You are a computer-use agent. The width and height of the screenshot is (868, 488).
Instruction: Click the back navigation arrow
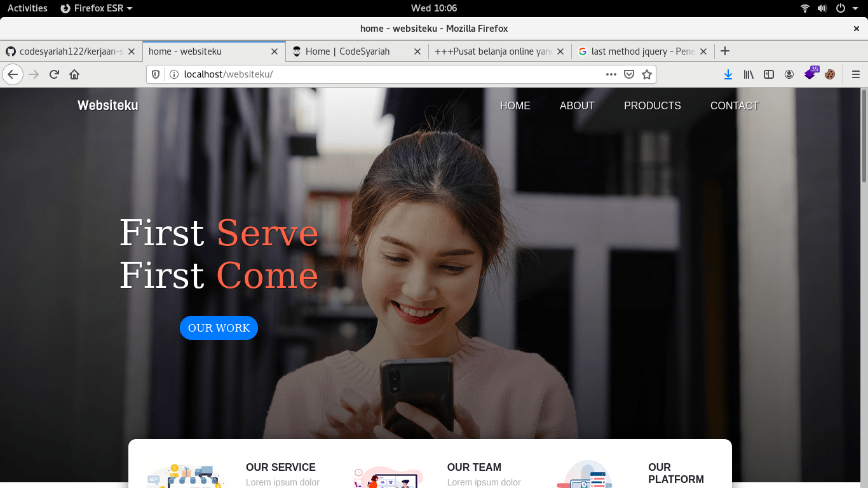[x=13, y=74]
